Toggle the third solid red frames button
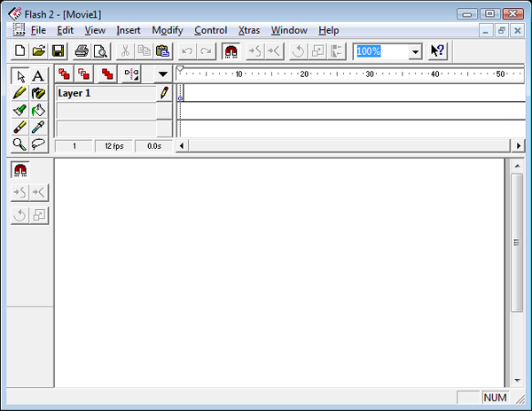The width and height of the screenshot is (532, 411). click(107, 74)
